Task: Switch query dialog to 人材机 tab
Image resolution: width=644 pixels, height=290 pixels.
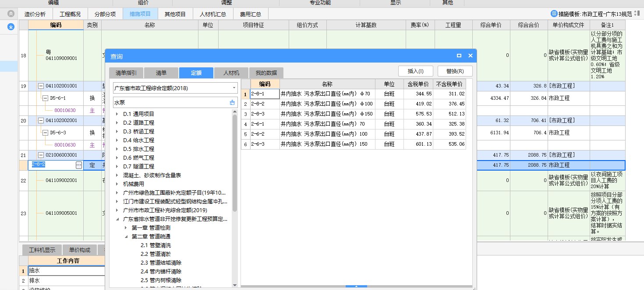Action: [231, 73]
